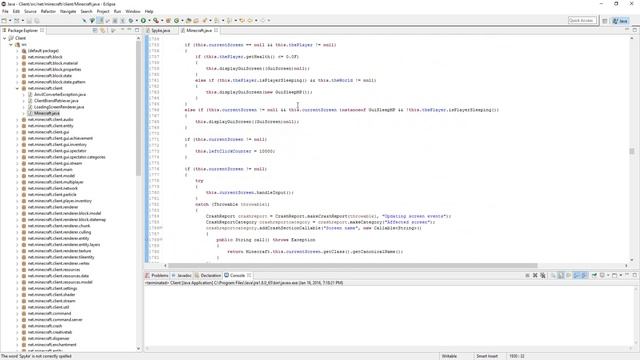Open the Window menu
This screenshot has width=640, height=360.
(133, 11)
